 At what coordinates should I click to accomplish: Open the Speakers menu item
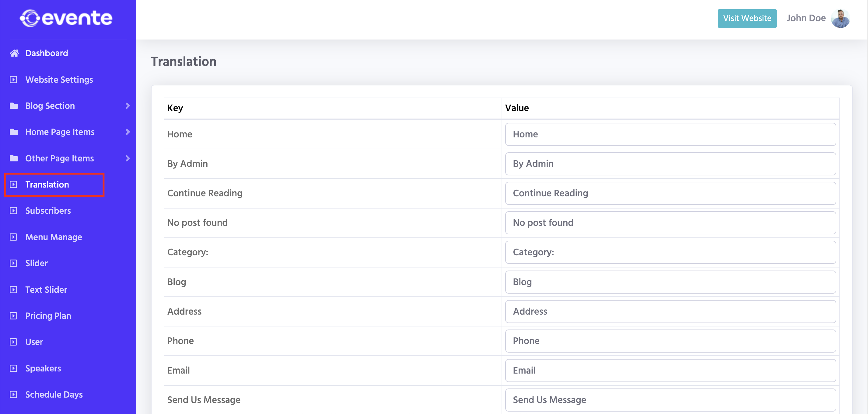43,368
